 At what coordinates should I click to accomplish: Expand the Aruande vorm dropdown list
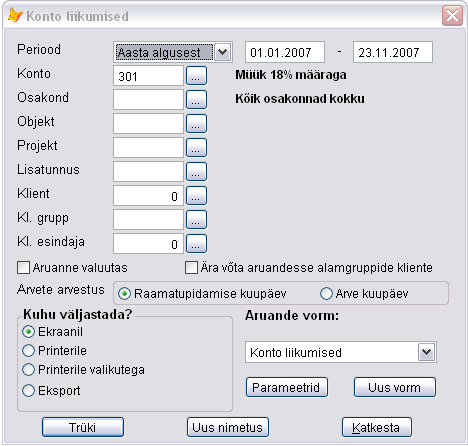427,352
